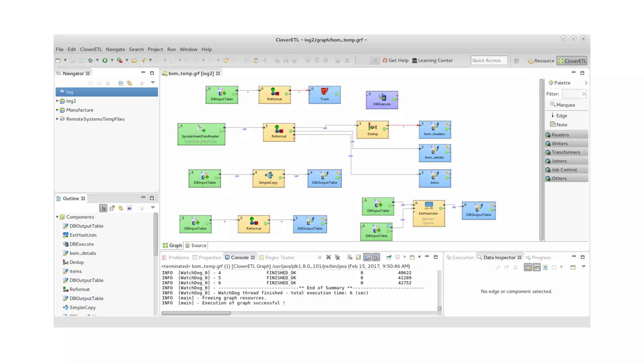The height and width of the screenshot is (362, 644).
Task: Toggle show console on standard output change
Action: click(367, 257)
